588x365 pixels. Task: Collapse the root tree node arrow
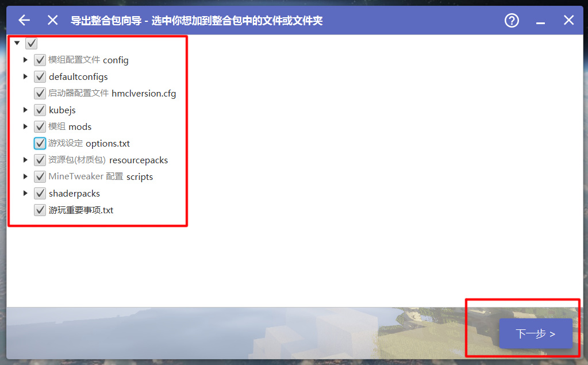pyautogui.click(x=17, y=43)
